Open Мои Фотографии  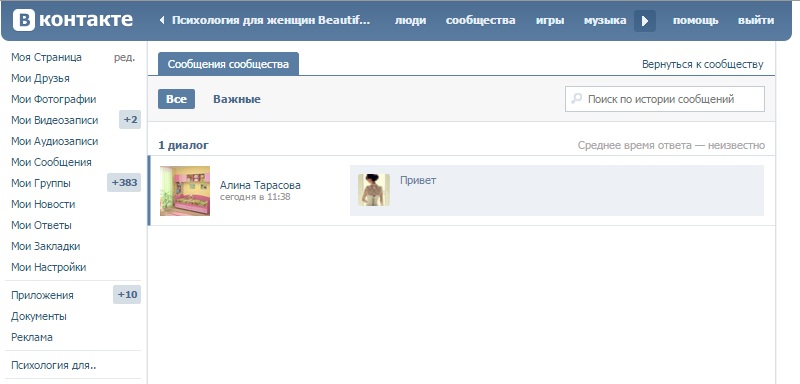point(54,99)
